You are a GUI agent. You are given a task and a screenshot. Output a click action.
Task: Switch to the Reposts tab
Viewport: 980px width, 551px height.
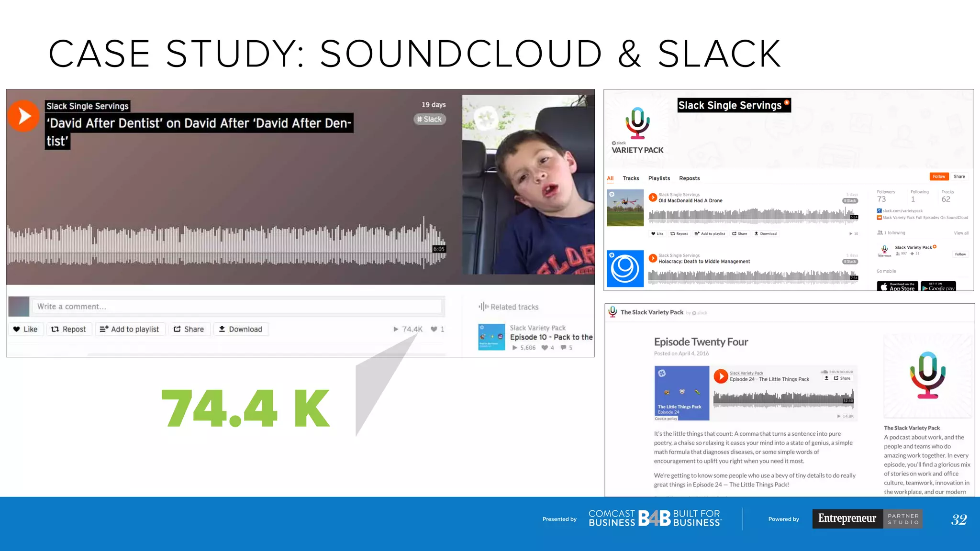(x=689, y=178)
